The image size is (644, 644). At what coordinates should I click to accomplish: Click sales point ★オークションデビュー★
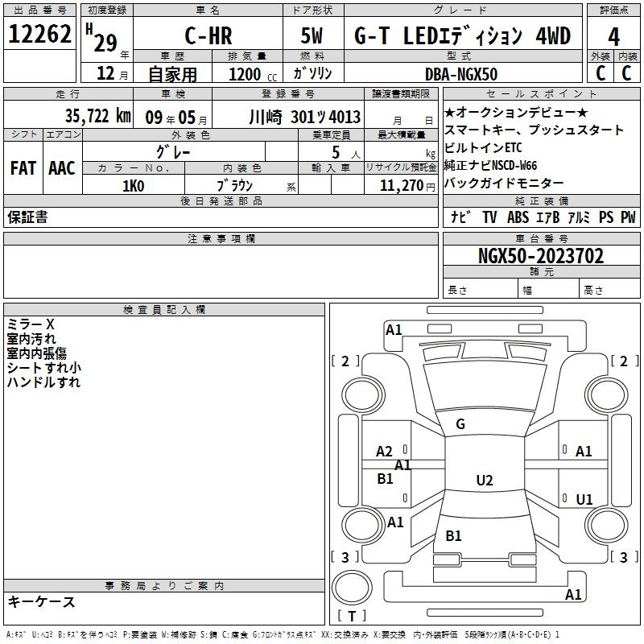pyautogui.click(x=516, y=112)
